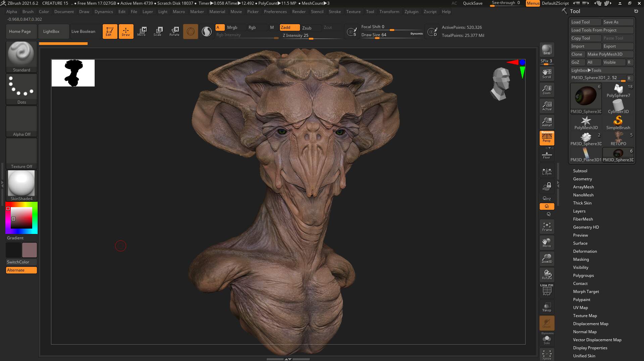Screen dimensions: 644x361
Task: Click the SwitchColor button
Action: [x=21, y=262]
